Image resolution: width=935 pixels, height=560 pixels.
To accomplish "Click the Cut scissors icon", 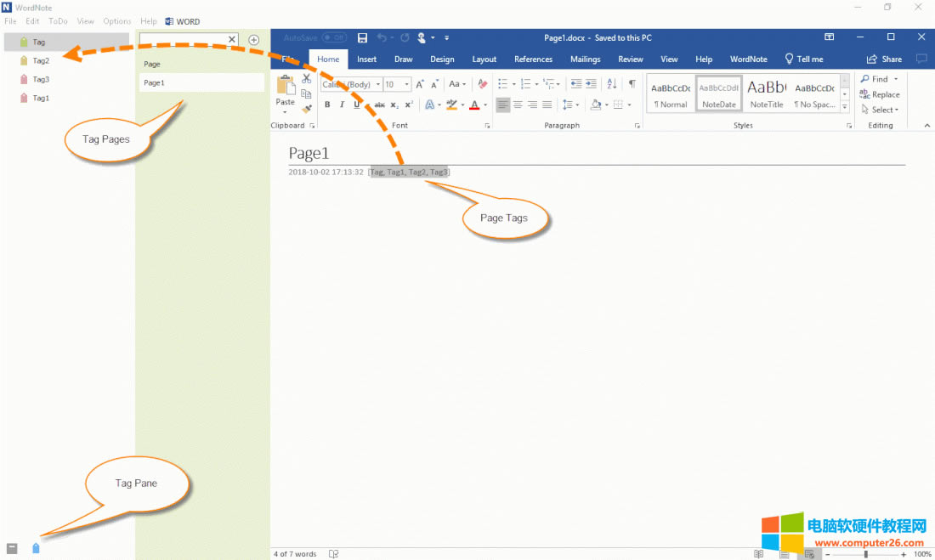I will [x=306, y=78].
